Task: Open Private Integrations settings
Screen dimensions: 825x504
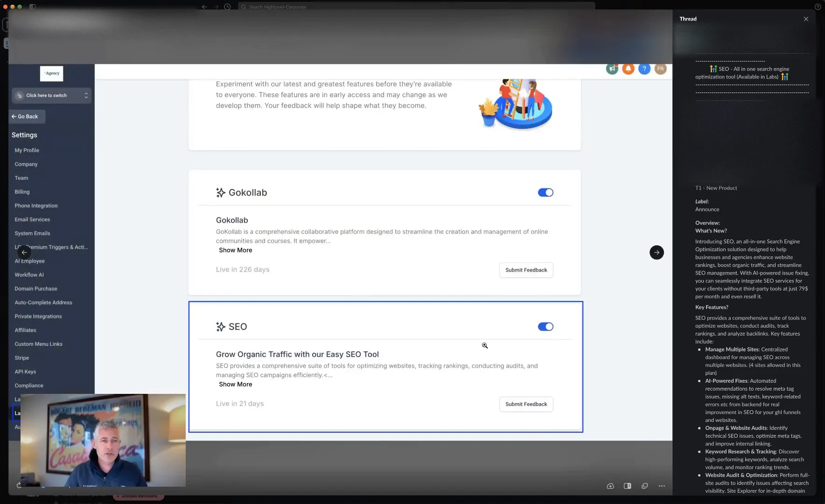Action: click(x=38, y=316)
